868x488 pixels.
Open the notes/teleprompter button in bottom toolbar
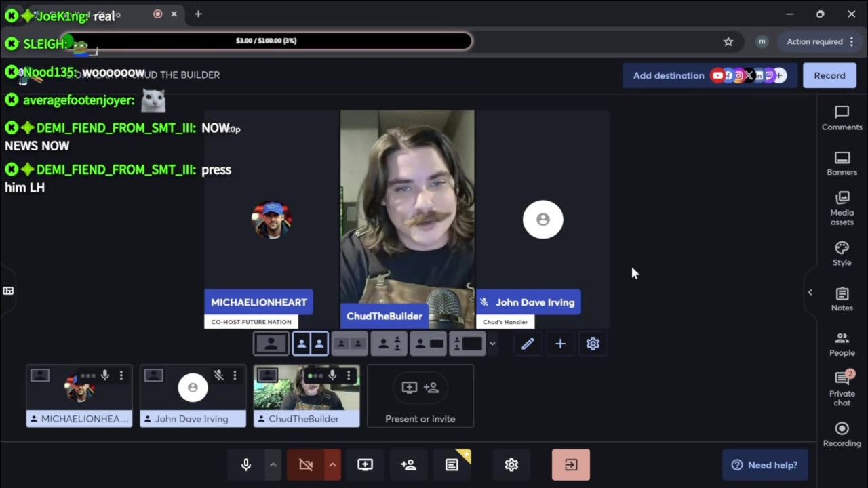[x=452, y=465]
